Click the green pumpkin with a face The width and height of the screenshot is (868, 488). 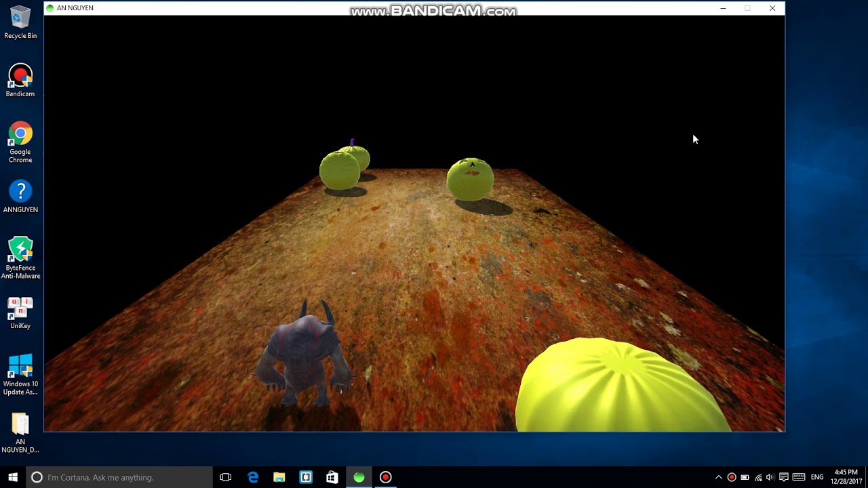[470, 180]
